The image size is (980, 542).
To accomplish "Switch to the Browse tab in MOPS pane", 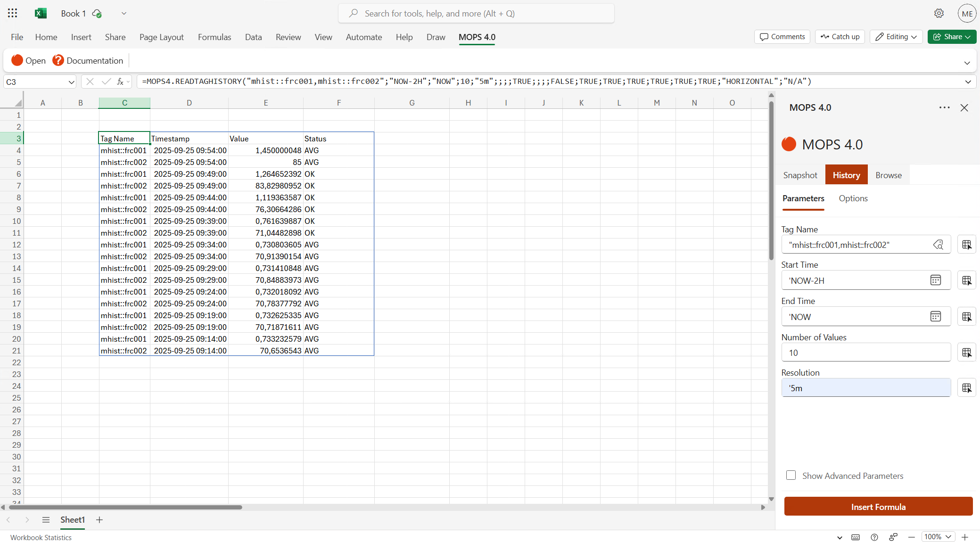I will tap(888, 175).
